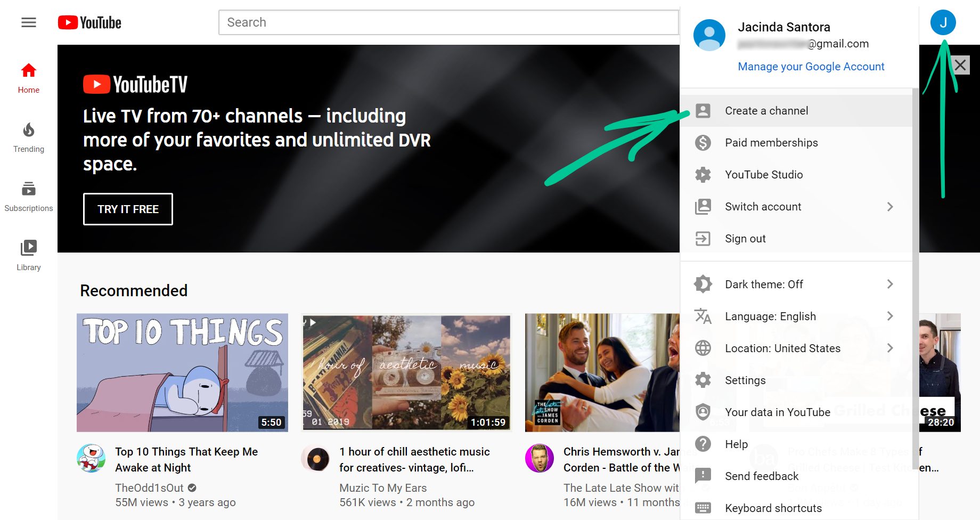980x520 pixels.
Task: Click the Recommended section heading
Action: coord(134,290)
